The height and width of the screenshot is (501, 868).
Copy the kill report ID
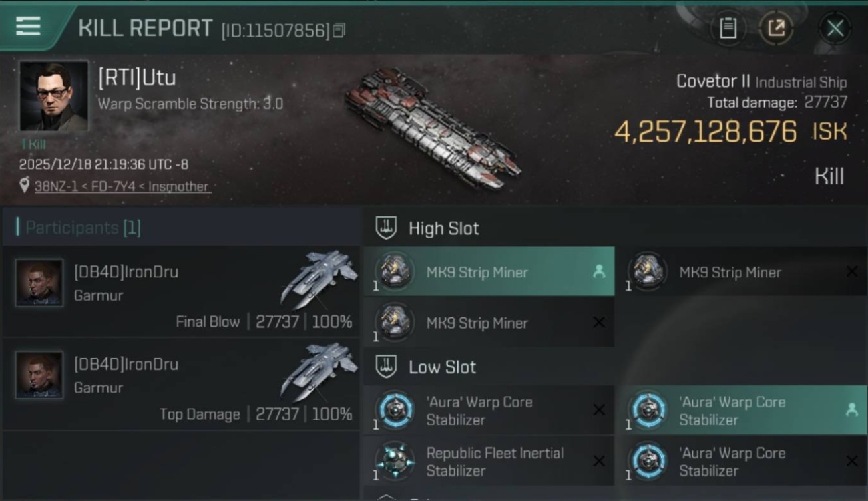(339, 30)
